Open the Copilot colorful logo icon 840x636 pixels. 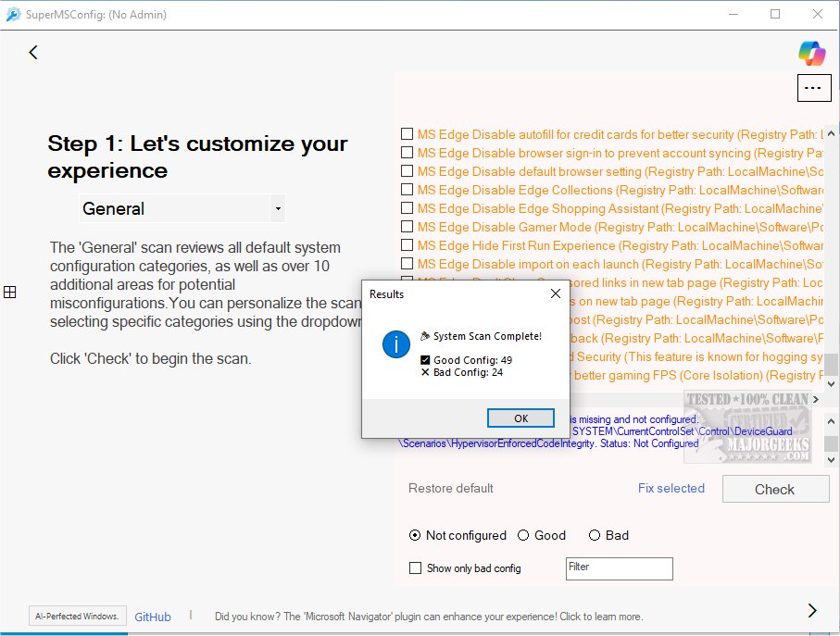pos(812,53)
